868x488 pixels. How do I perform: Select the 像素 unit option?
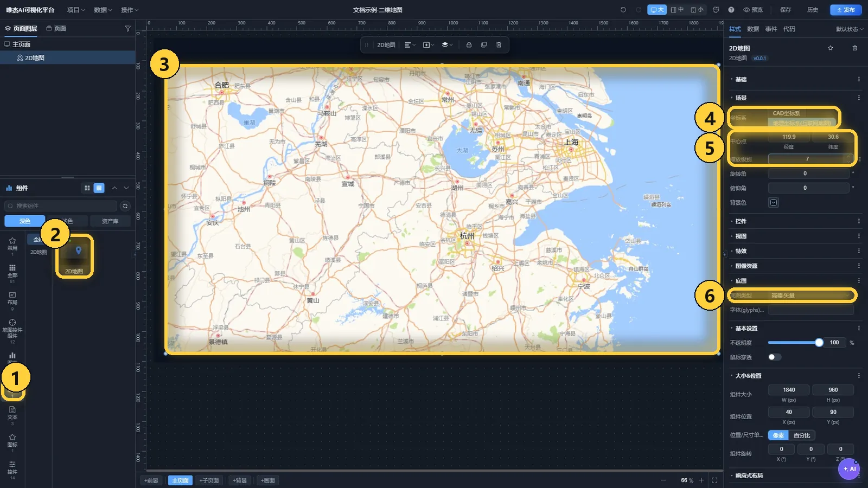(778, 435)
